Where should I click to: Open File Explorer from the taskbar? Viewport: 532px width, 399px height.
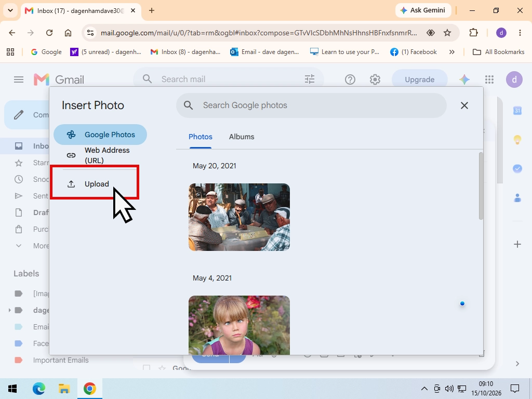coord(64,389)
